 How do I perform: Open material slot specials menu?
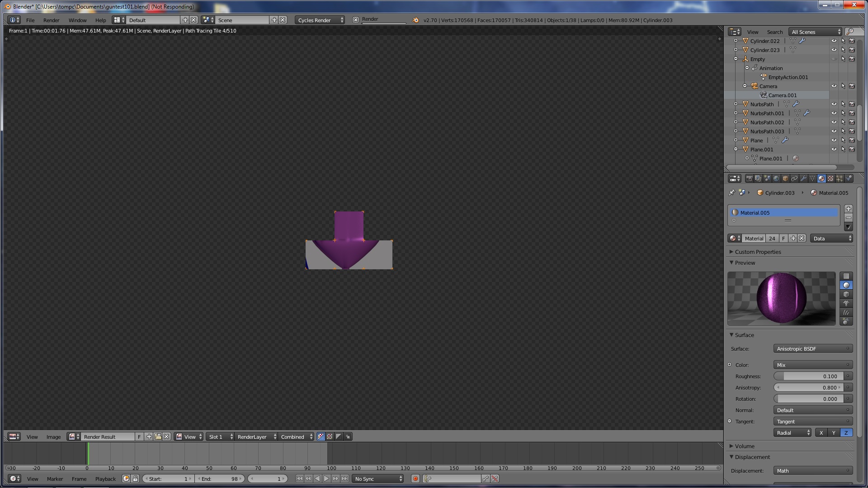pos(849,227)
